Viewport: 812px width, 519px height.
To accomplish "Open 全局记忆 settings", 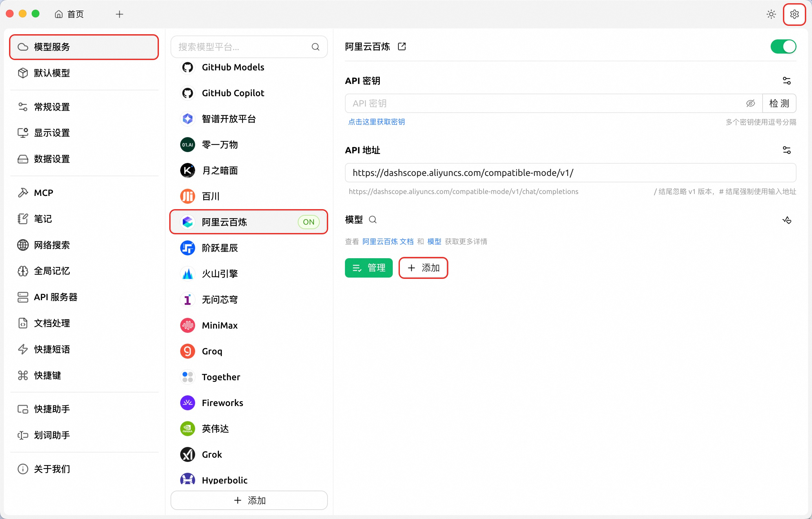I will tap(84, 271).
